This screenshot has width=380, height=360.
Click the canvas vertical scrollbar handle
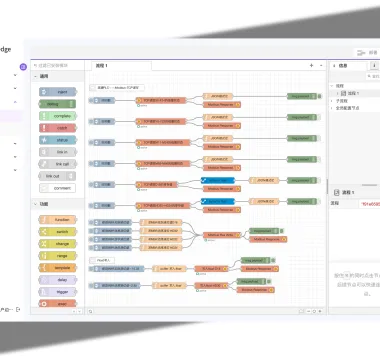327,186
